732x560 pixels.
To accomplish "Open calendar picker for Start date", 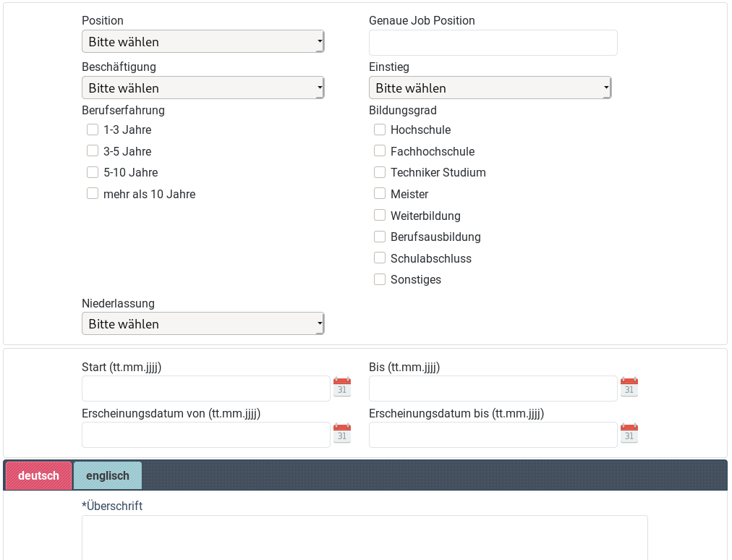I will point(342,387).
